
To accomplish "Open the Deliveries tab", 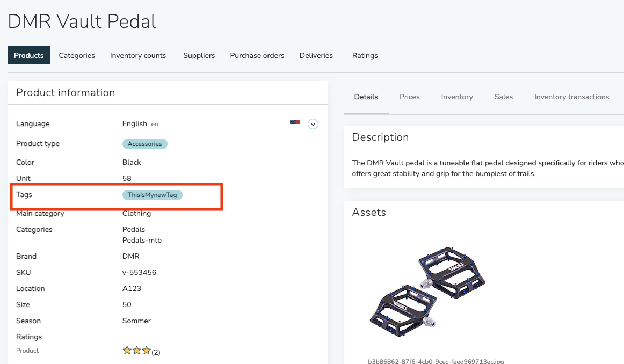I will (x=316, y=55).
